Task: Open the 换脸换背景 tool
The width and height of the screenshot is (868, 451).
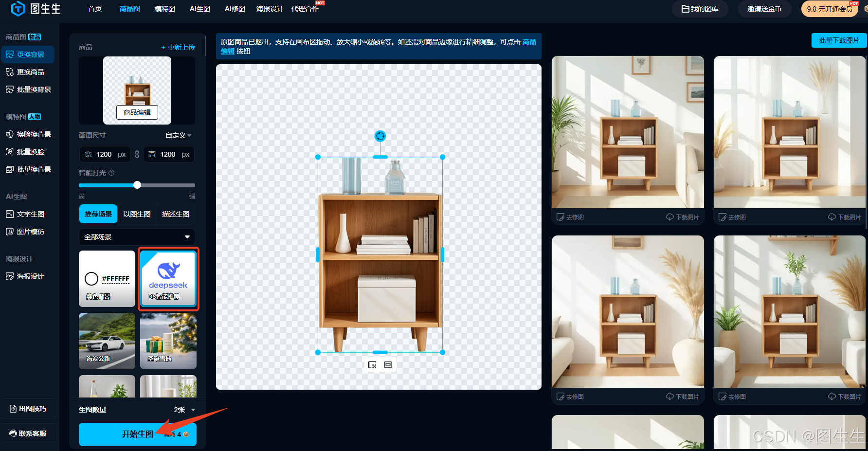Action: tap(28, 134)
